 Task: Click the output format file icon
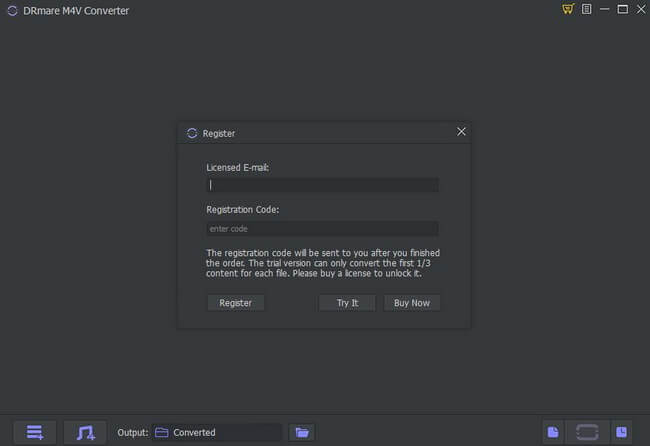click(553, 432)
